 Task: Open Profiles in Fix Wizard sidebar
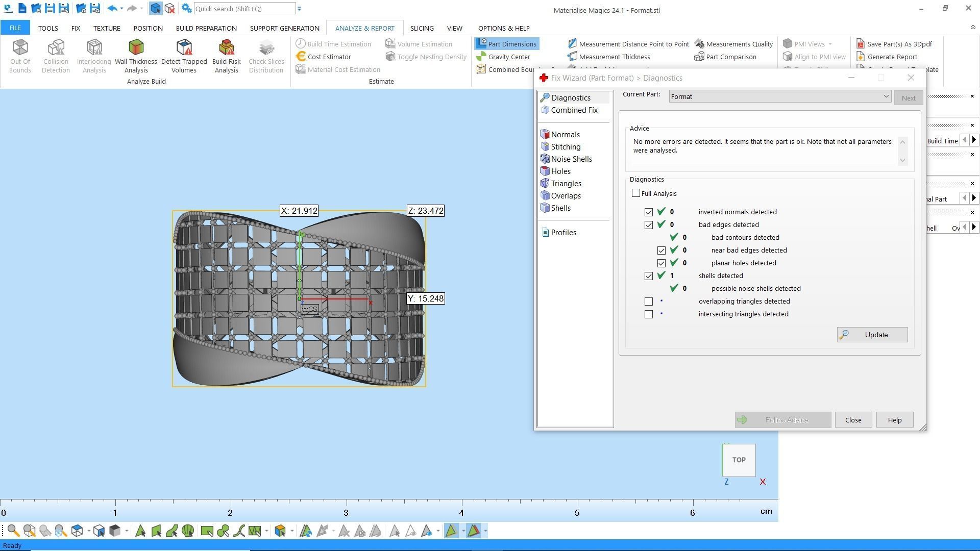[563, 233]
